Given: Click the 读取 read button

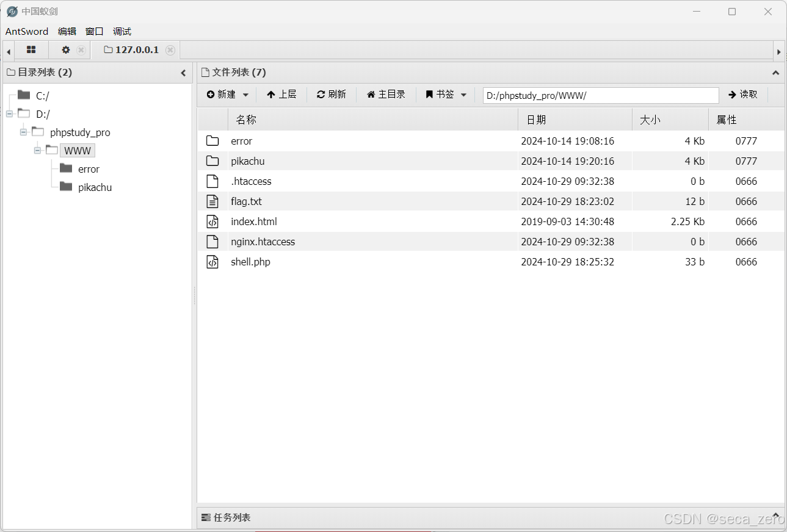Looking at the screenshot, I should pyautogui.click(x=743, y=95).
